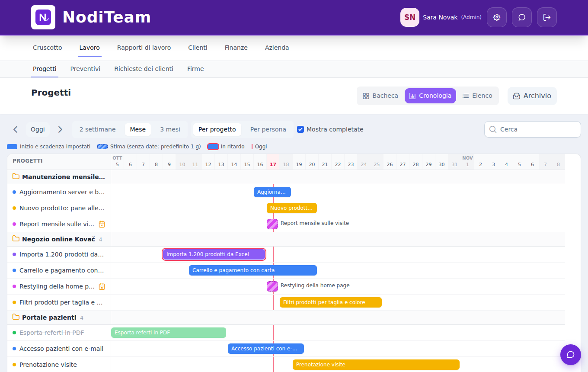
Task: Click the Cerca search field
Action: tap(533, 129)
